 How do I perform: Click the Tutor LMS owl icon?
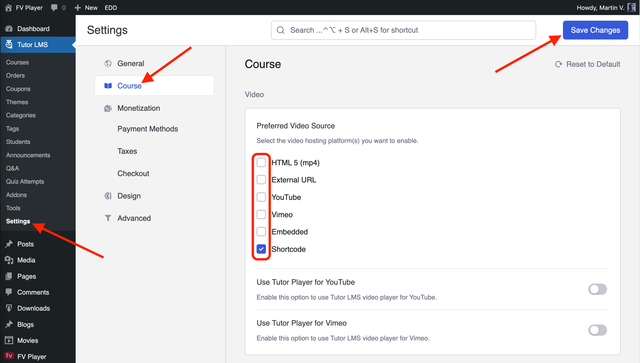[x=9, y=44]
